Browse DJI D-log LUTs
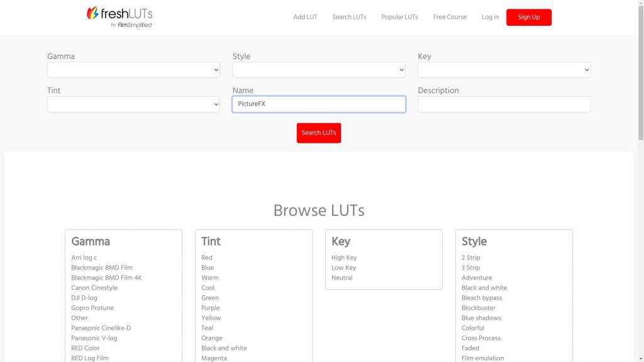 [84, 298]
